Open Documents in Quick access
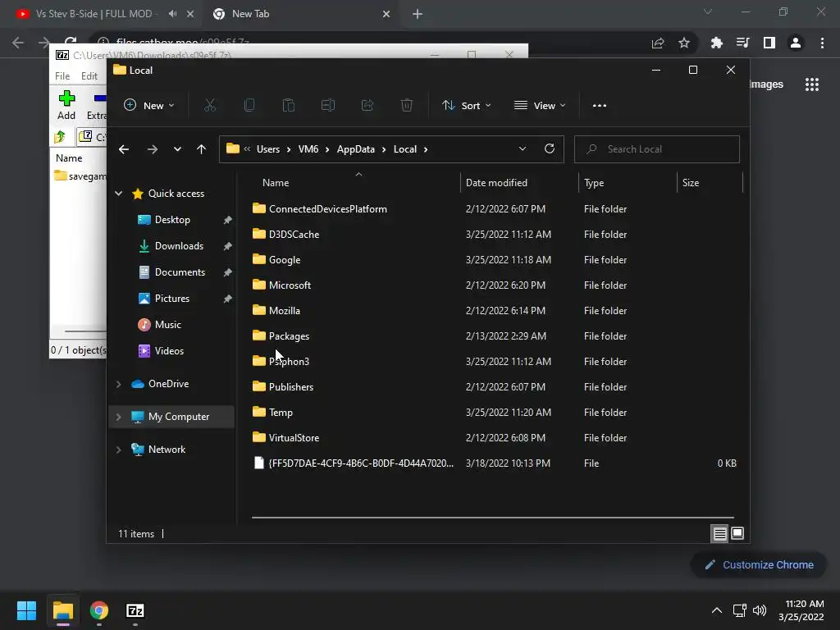The image size is (840, 630). pyautogui.click(x=180, y=272)
